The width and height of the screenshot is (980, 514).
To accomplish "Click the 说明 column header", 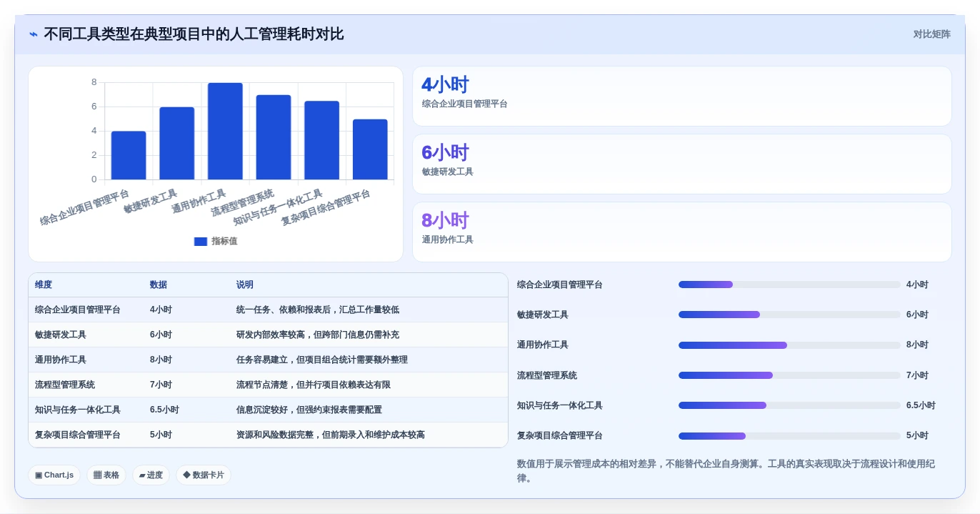I will coord(245,285).
